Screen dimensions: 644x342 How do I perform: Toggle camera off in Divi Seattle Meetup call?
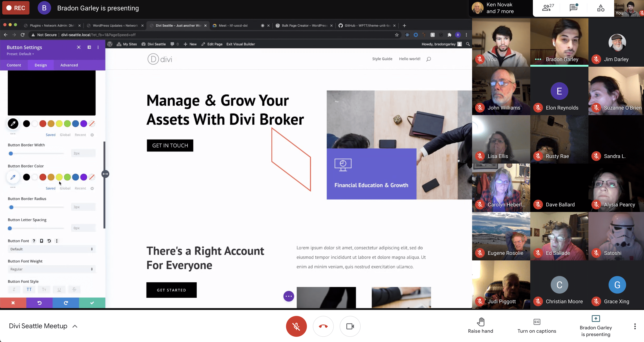350,326
